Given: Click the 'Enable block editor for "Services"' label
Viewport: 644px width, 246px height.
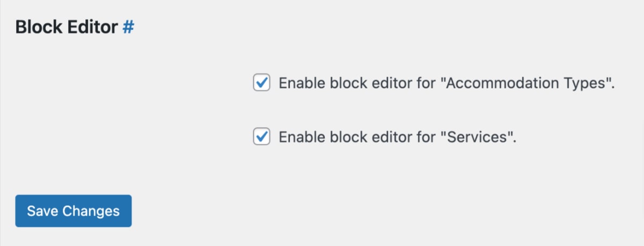Looking at the screenshot, I should [x=398, y=137].
